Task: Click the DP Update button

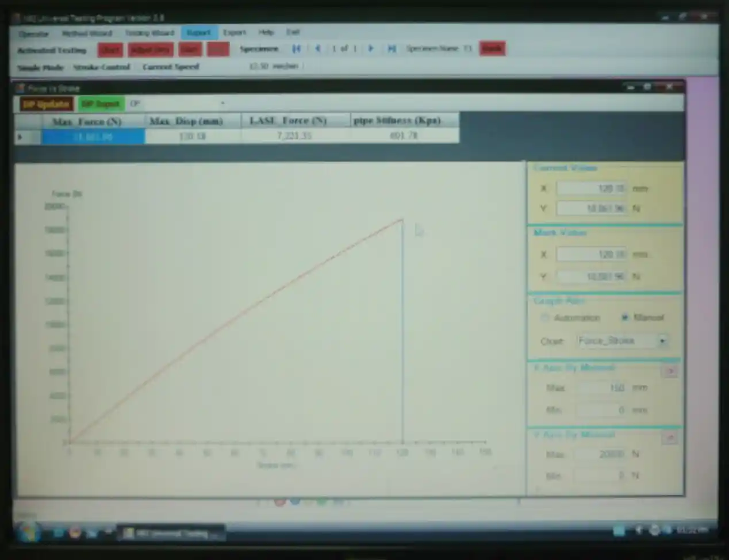Action: click(46, 104)
